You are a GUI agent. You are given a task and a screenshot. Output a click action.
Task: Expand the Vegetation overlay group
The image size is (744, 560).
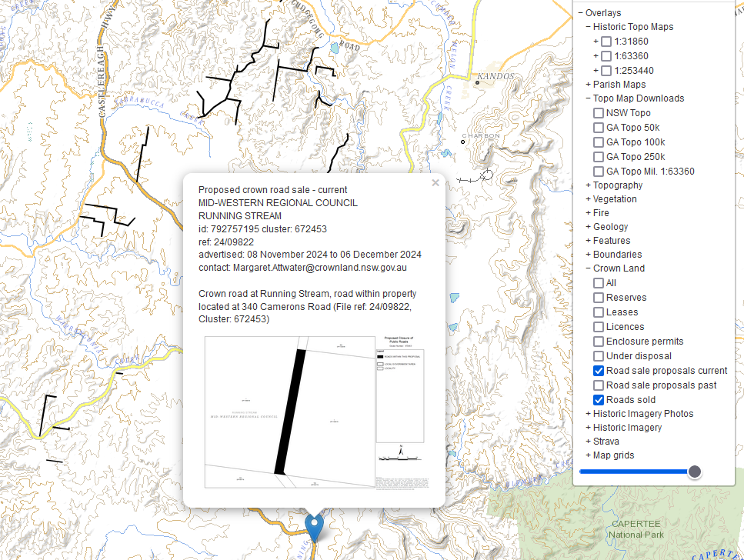(x=588, y=199)
